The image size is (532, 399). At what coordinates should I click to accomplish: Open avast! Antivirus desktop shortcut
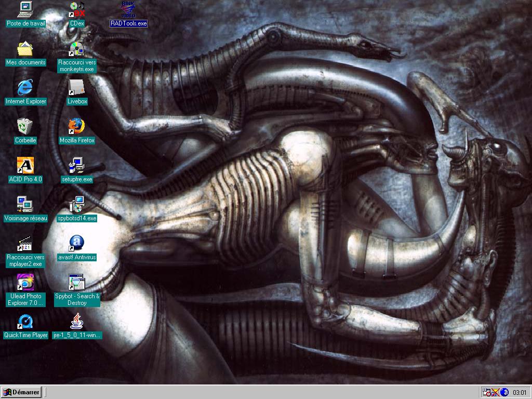pyautogui.click(x=77, y=243)
